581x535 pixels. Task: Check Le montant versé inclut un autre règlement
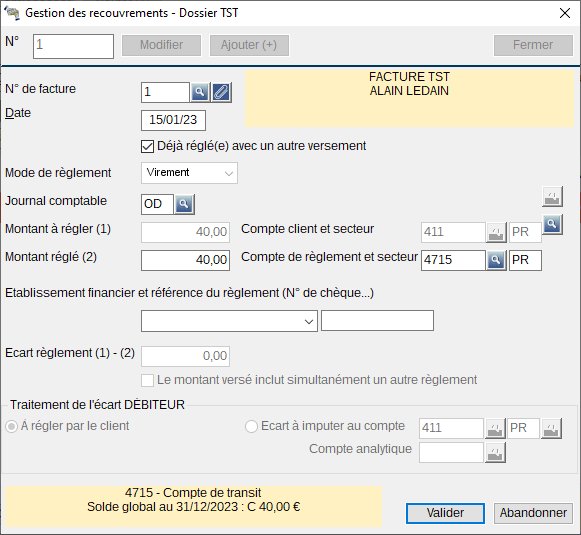[147, 381]
